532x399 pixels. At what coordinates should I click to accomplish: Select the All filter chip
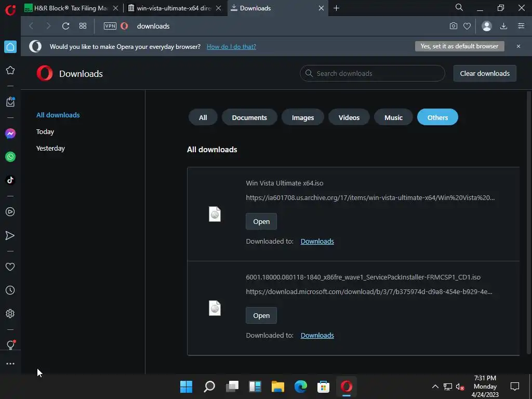[203, 117]
